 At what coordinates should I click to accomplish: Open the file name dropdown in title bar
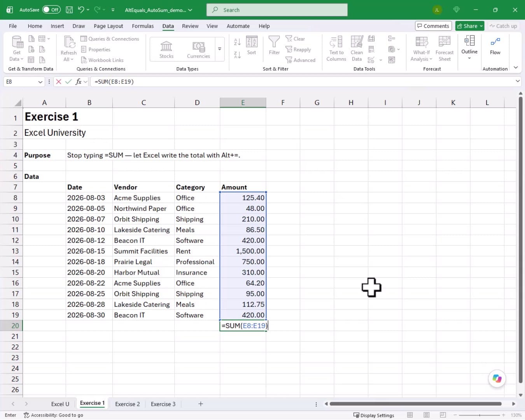[190, 10]
